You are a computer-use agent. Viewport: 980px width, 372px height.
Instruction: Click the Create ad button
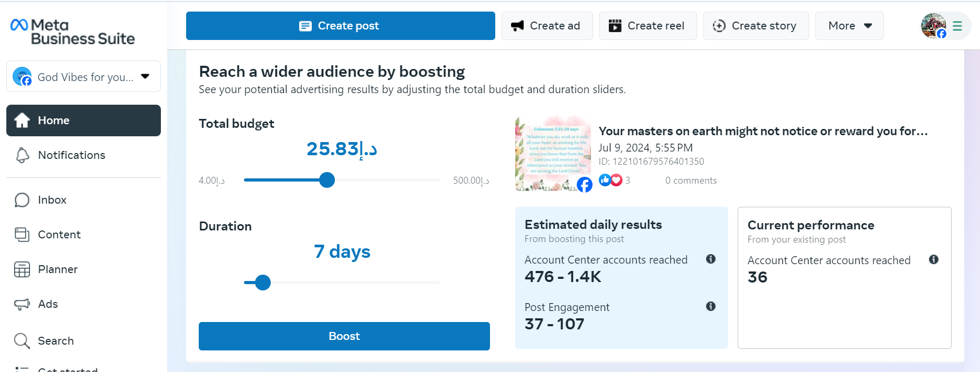[547, 26]
